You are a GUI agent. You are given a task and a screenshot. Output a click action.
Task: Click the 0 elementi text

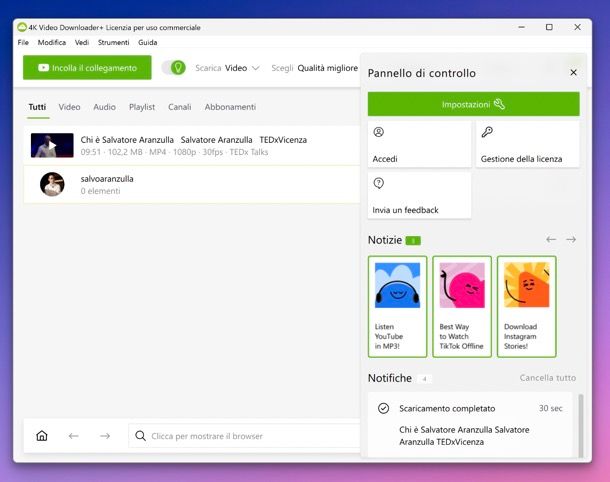tap(100, 191)
